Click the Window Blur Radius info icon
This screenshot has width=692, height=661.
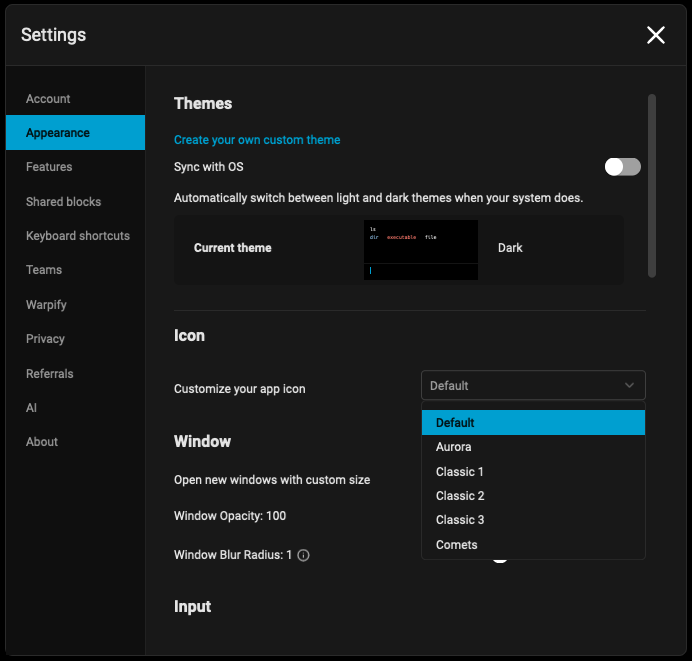tap(303, 555)
